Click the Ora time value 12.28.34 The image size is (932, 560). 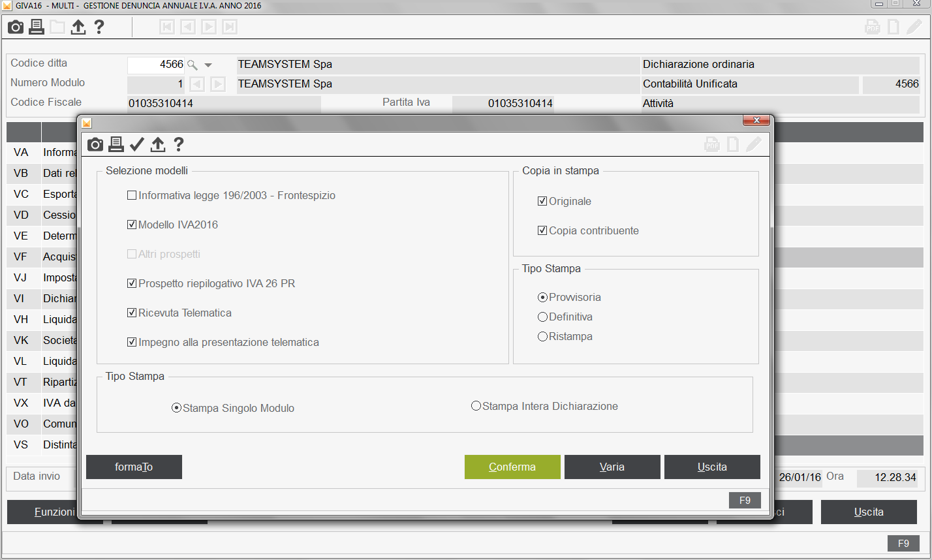coord(887,478)
